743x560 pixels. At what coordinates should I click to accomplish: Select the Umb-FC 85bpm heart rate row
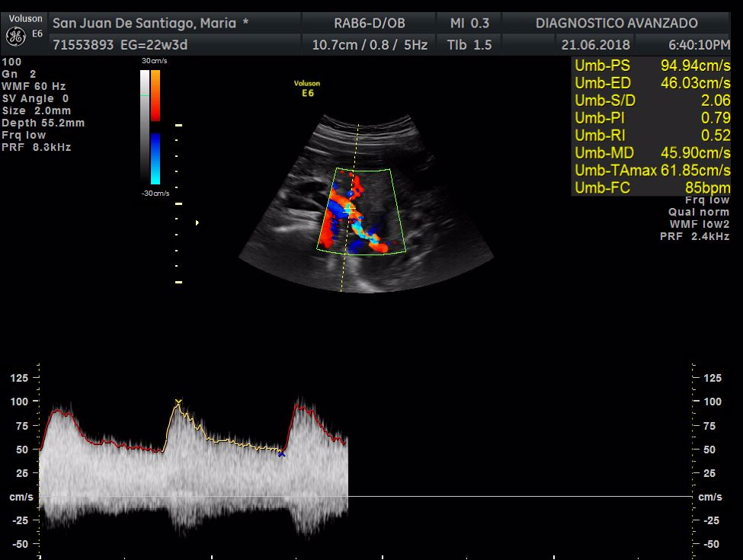click(x=652, y=188)
